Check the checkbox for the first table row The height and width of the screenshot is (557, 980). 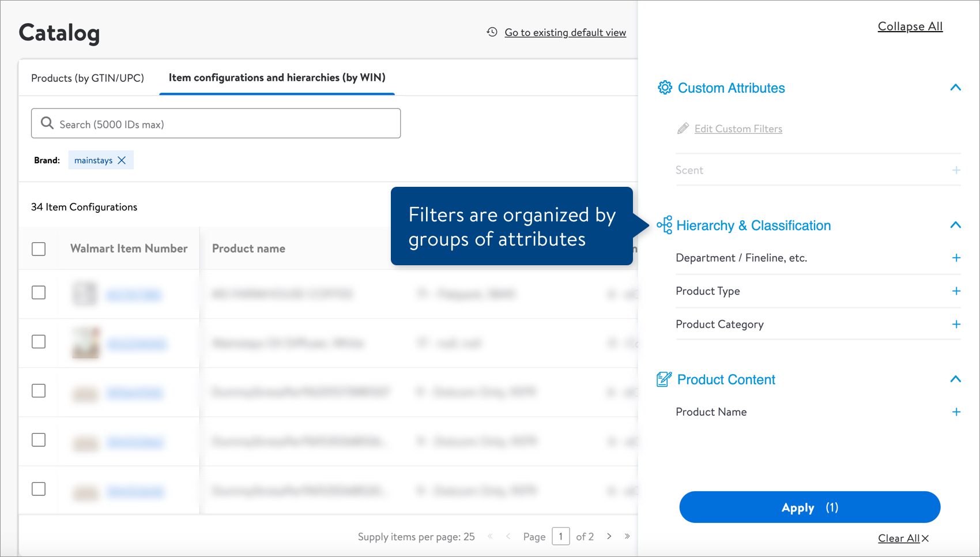(38, 292)
